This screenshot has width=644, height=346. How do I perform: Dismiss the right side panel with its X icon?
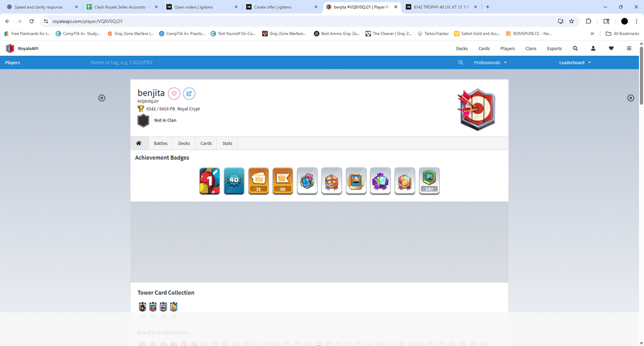click(x=630, y=98)
